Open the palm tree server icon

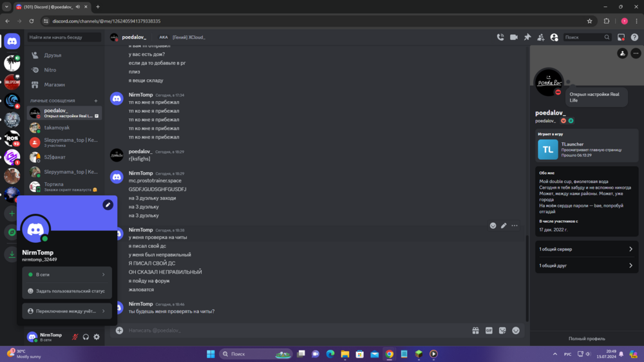12,63
